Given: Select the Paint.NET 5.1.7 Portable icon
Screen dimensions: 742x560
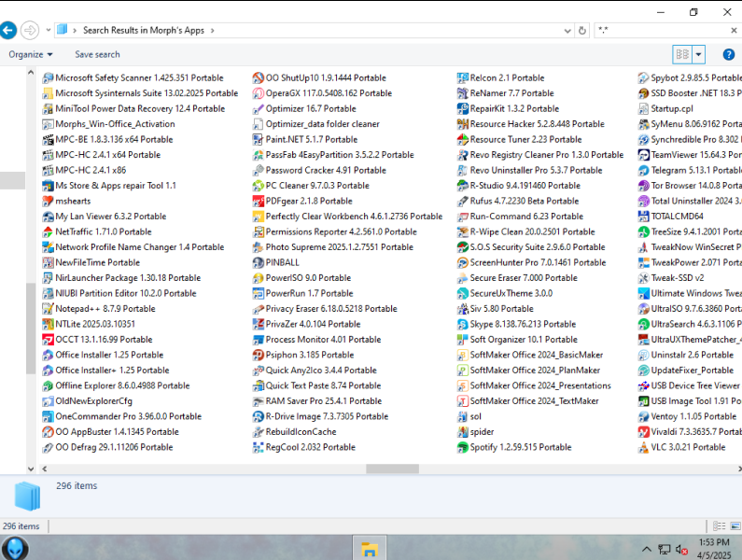Looking at the screenshot, I should click(x=258, y=140).
